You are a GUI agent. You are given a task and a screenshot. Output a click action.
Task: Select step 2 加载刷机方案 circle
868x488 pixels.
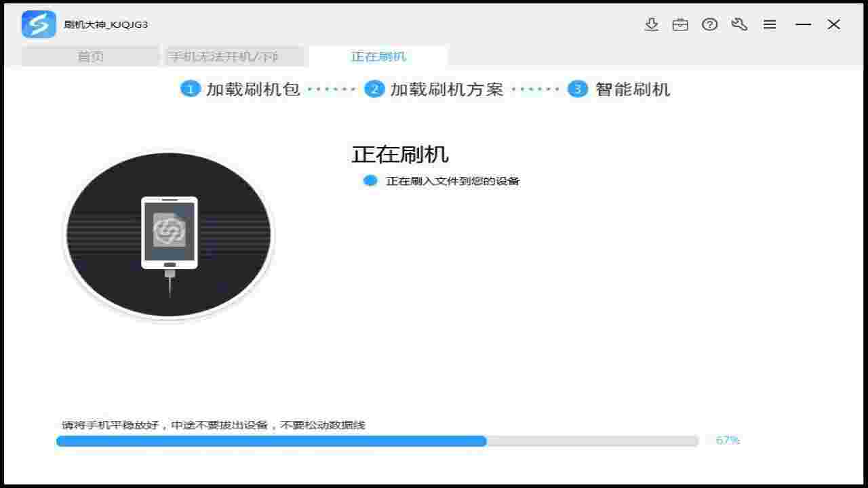tap(374, 89)
